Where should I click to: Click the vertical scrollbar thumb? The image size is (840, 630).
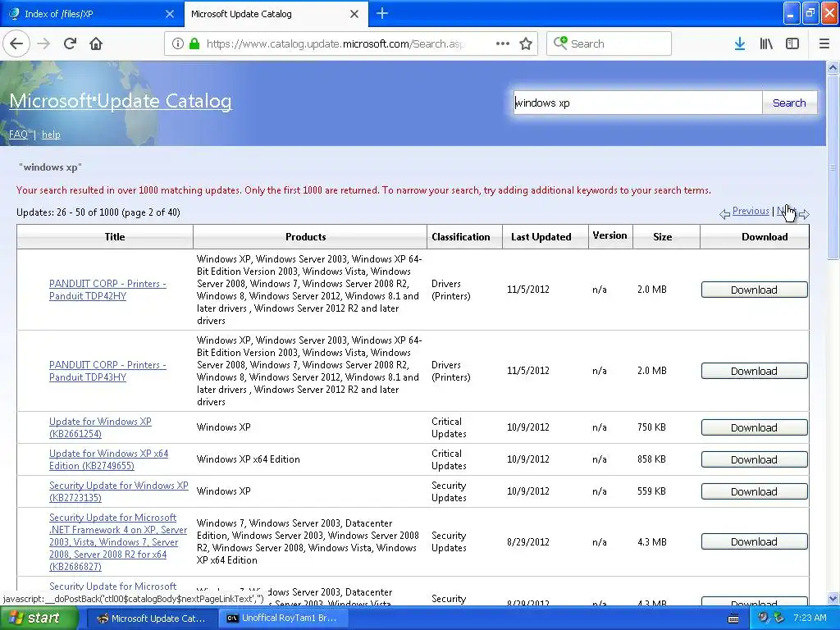[833, 167]
